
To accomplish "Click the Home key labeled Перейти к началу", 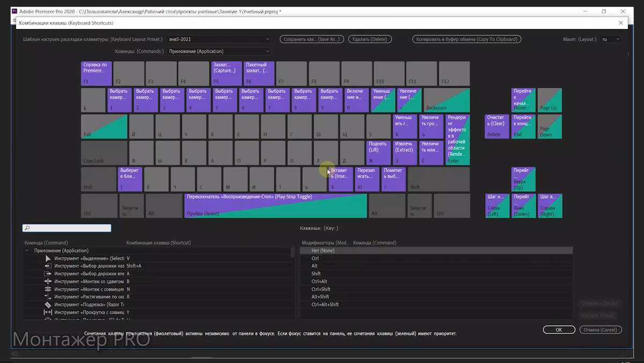I will 523,100.
